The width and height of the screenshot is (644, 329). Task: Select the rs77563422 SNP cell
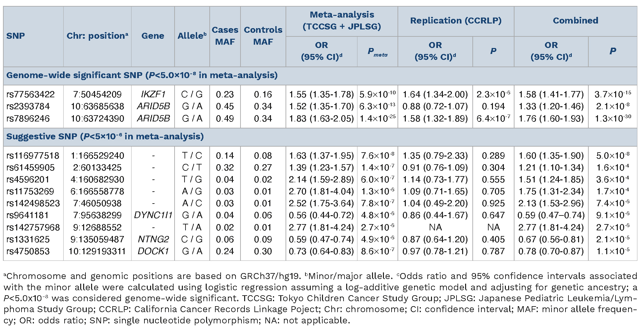coord(30,94)
